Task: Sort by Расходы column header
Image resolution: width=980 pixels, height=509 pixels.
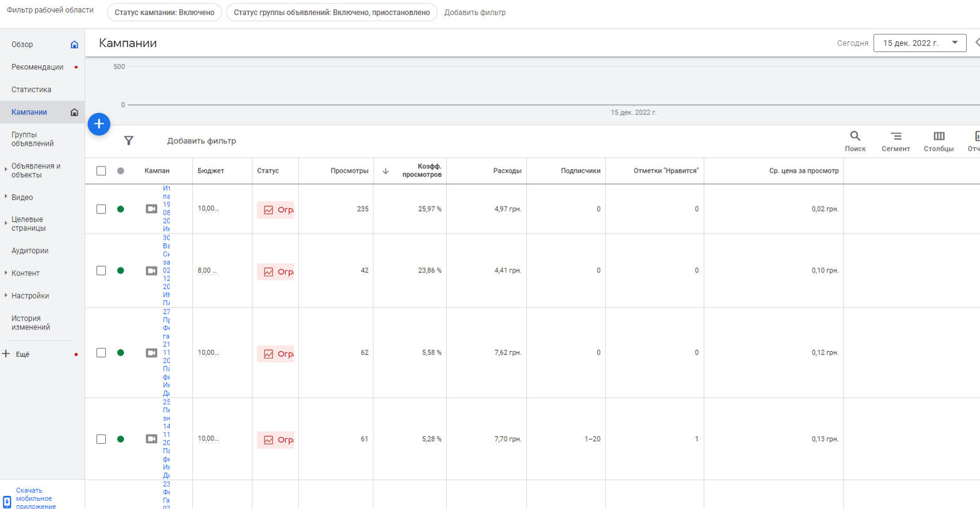Action: click(x=507, y=171)
